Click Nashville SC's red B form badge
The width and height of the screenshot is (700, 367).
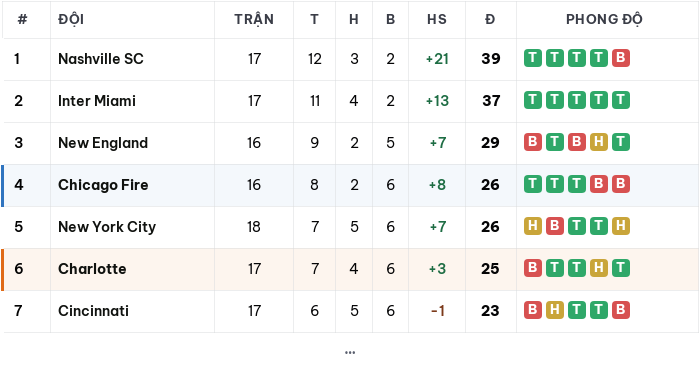[621, 58]
